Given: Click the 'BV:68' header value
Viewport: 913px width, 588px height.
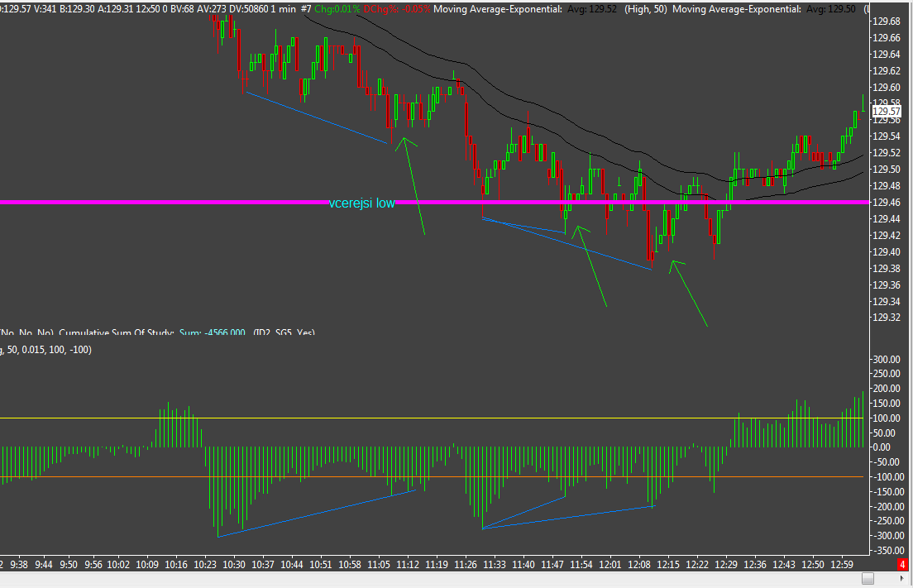Looking at the screenshot, I should click(x=181, y=9).
